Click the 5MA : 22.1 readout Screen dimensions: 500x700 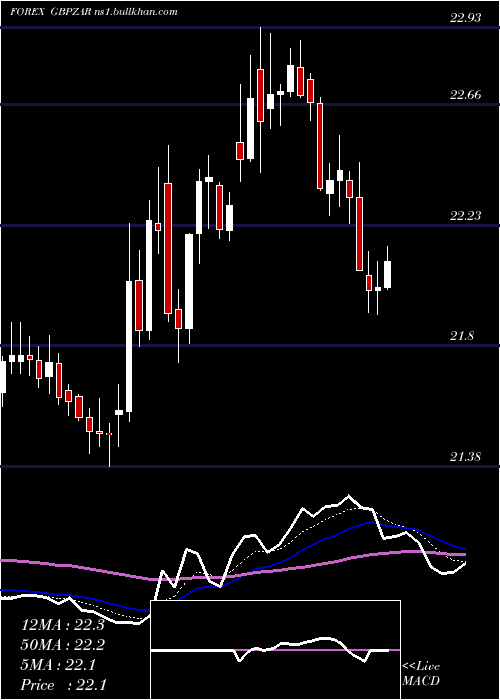point(58,665)
